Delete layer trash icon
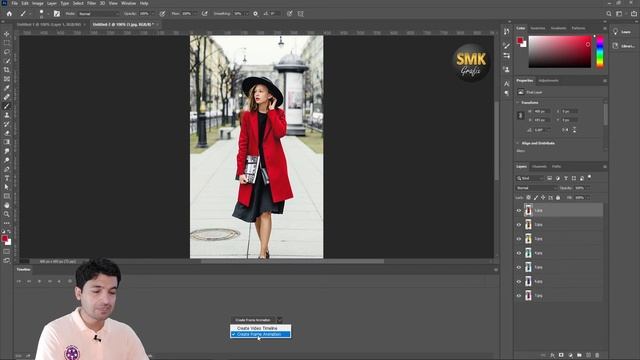Image resolution: width=640 pixels, height=360 pixels. pyautogui.click(x=597, y=355)
